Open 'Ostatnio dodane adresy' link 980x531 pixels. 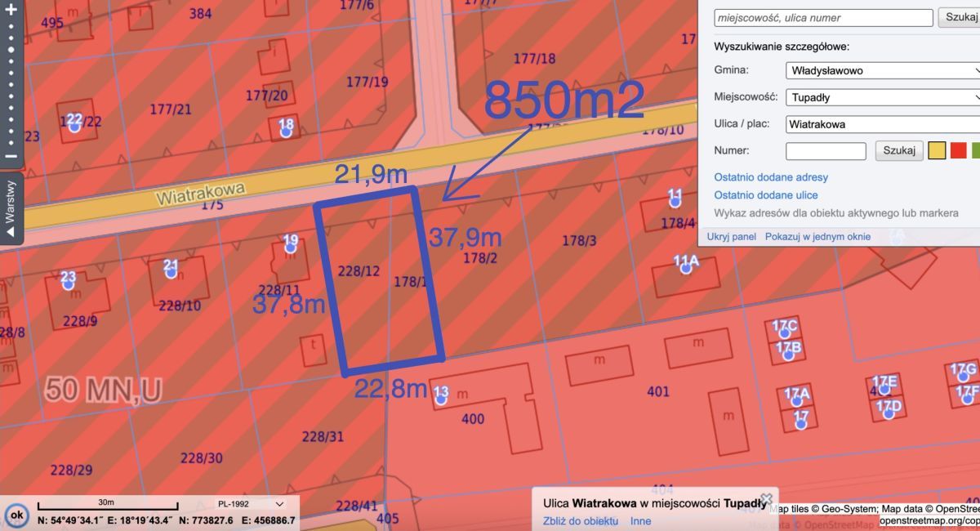click(771, 177)
